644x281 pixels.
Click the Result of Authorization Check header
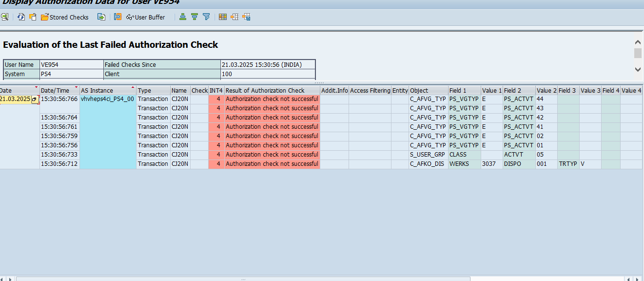[x=265, y=90]
